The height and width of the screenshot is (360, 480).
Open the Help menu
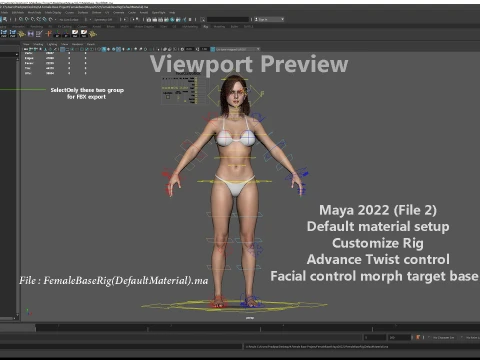tap(172, 12)
